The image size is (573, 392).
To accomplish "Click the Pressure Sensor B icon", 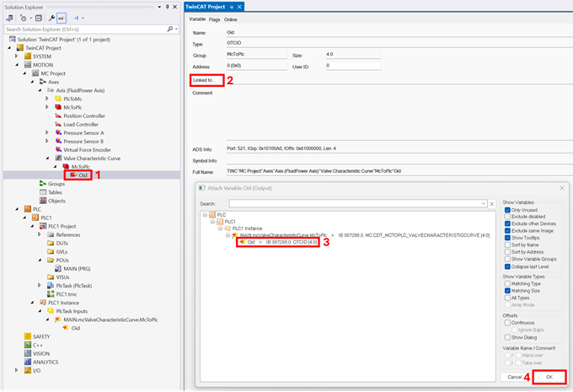I will point(58,141).
